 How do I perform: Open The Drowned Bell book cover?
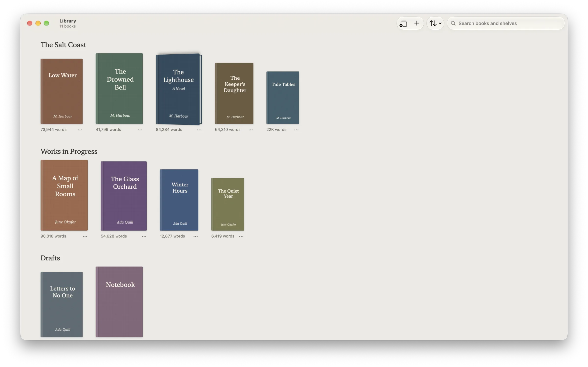tap(119, 89)
